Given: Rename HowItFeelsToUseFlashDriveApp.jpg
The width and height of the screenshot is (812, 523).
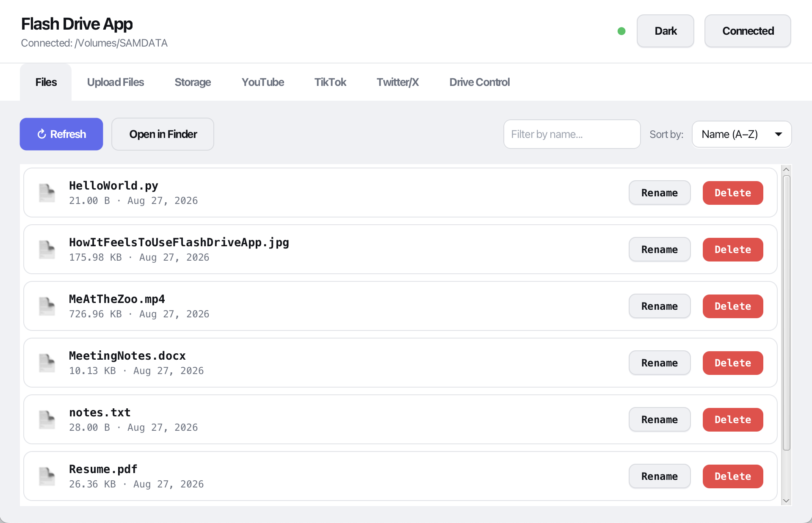Looking at the screenshot, I should [660, 250].
